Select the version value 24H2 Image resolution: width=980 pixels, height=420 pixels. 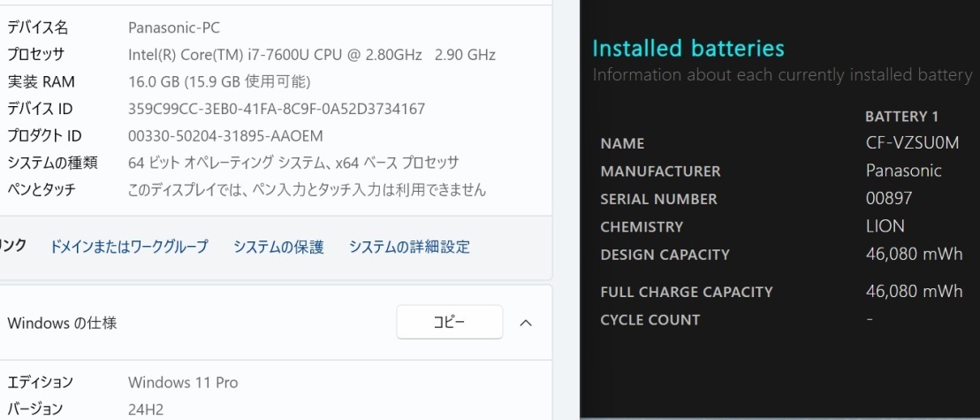(x=146, y=409)
